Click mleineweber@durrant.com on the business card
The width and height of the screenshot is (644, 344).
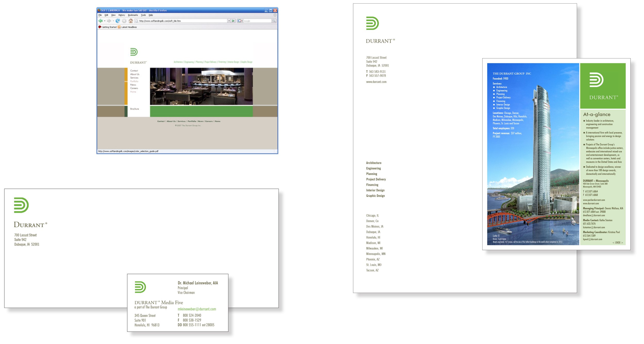coord(197,309)
